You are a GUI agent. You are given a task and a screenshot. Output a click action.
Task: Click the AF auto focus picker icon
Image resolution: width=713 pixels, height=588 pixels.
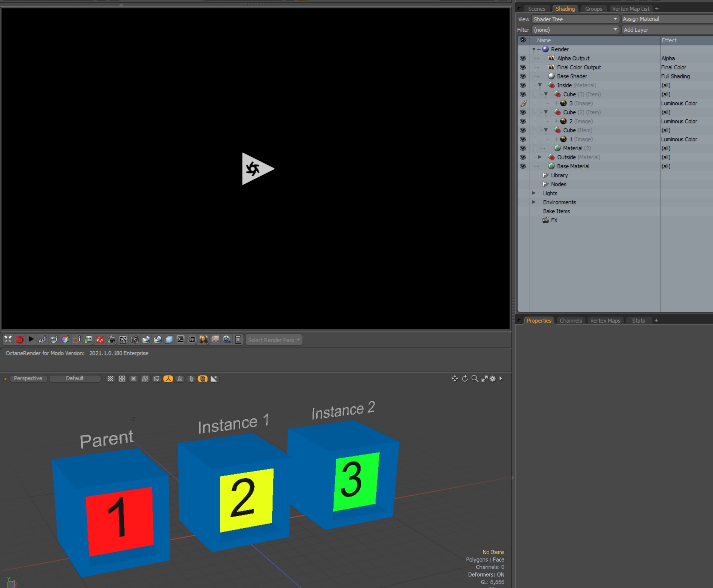(x=42, y=339)
